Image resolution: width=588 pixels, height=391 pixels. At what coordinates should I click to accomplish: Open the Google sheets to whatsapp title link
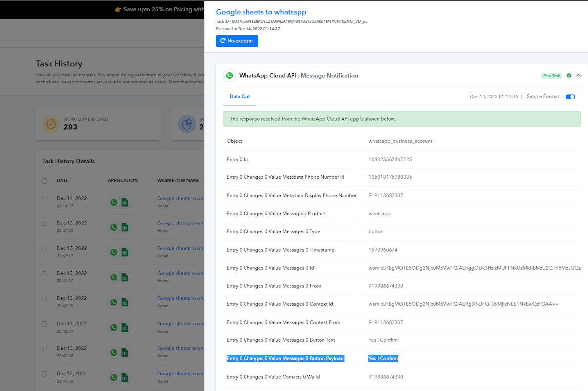[261, 12]
